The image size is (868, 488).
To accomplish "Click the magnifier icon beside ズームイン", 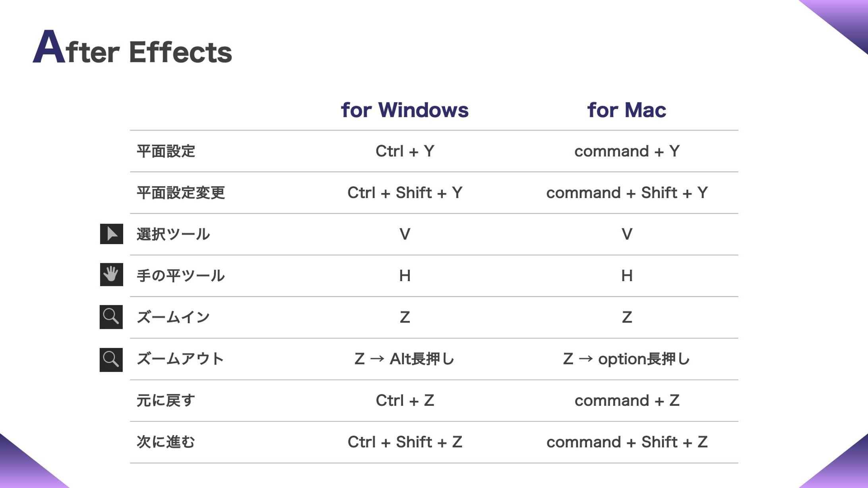I will tap(111, 317).
